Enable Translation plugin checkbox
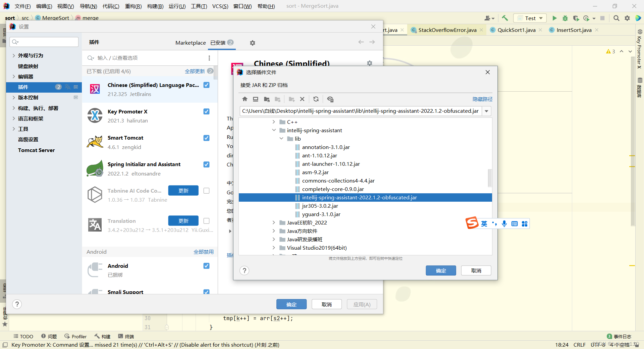644x349 pixels. (x=207, y=221)
